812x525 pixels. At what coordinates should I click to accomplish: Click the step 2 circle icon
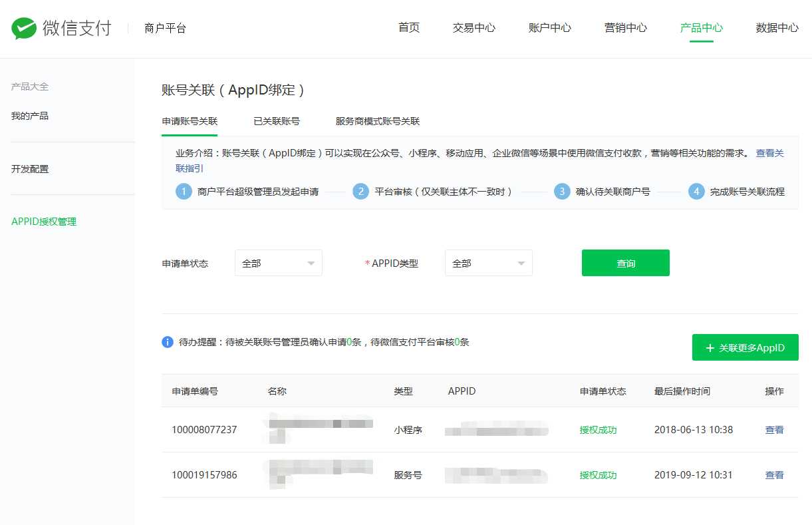(360, 192)
